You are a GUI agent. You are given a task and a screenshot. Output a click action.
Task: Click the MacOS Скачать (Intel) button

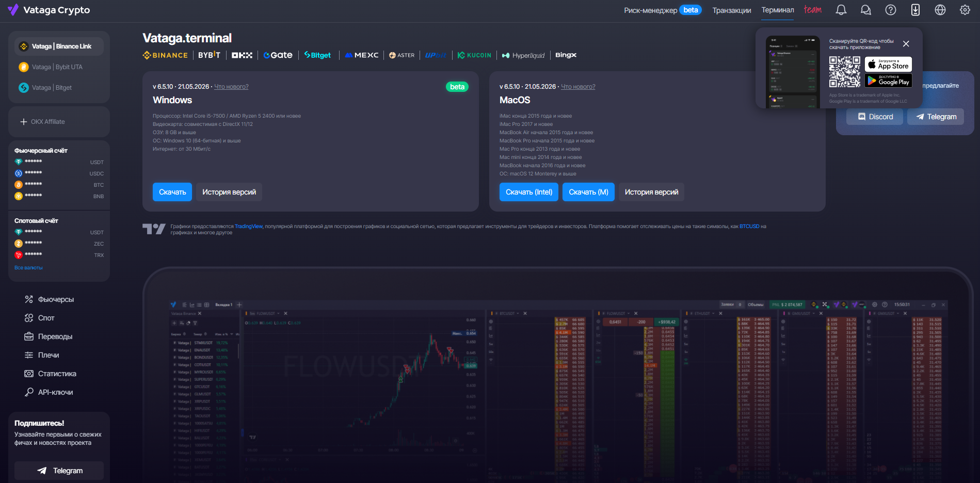pyautogui.click(x=529, y=192)
